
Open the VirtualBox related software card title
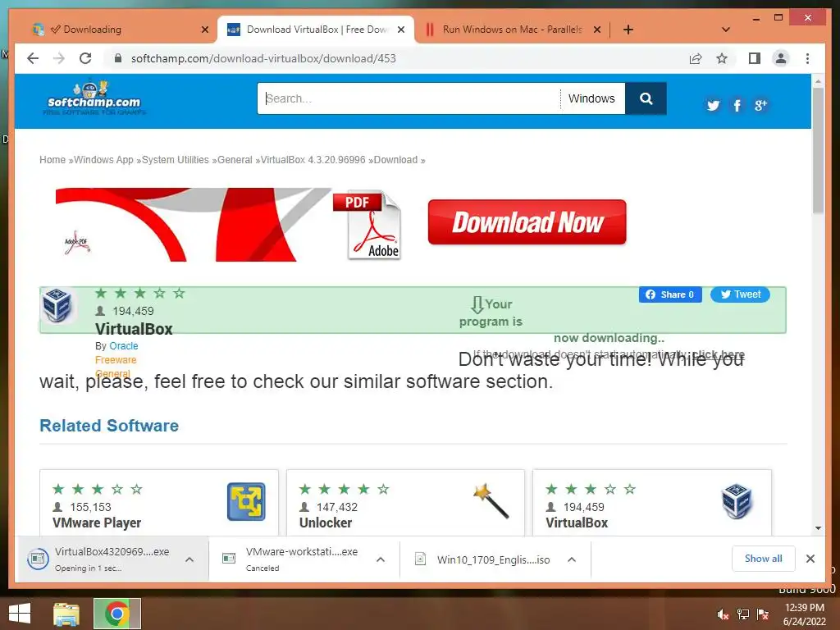pyautogui.click(x=577, y=523)
